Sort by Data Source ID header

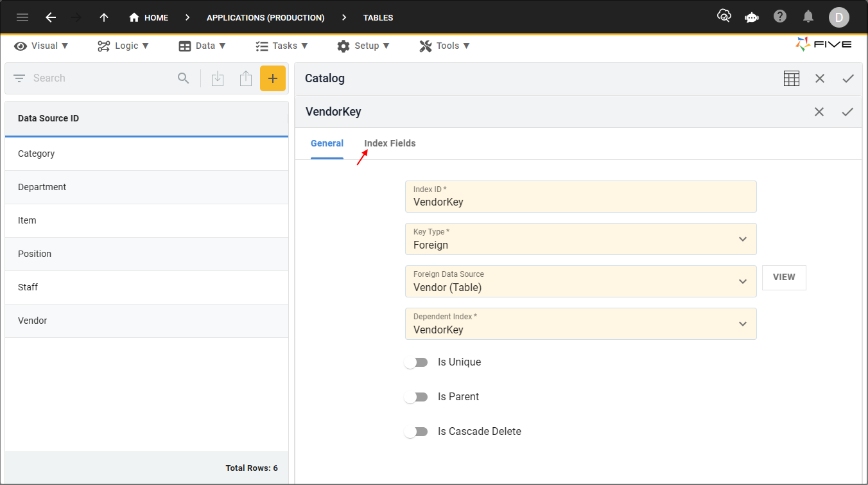(x=146, y=118)
